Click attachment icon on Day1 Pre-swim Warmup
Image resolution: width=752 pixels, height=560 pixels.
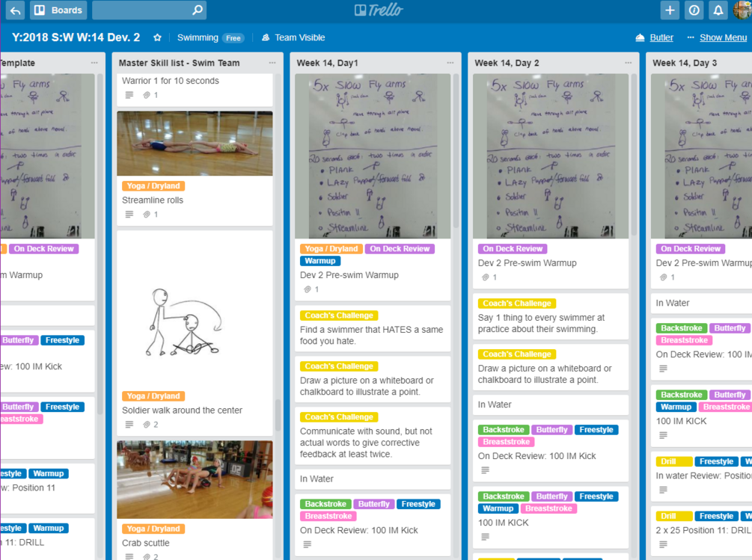[308, 289]
